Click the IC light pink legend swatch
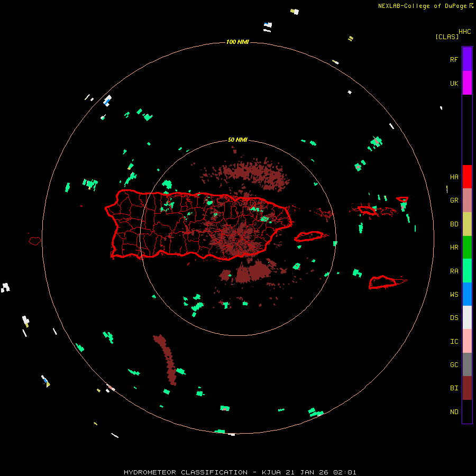 point(467,341)
